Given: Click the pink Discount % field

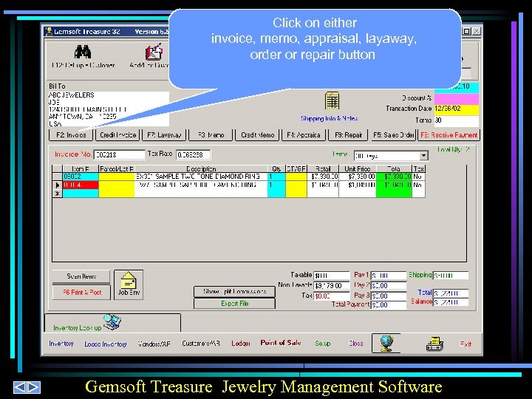Looking at the screenshot, I should (457, 98).
